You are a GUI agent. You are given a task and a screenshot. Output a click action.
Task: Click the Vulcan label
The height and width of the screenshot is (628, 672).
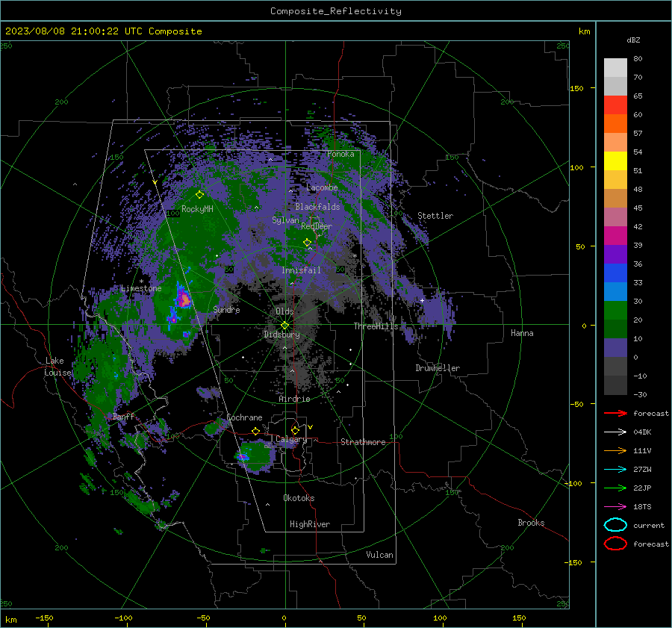(x=379, y=555)
